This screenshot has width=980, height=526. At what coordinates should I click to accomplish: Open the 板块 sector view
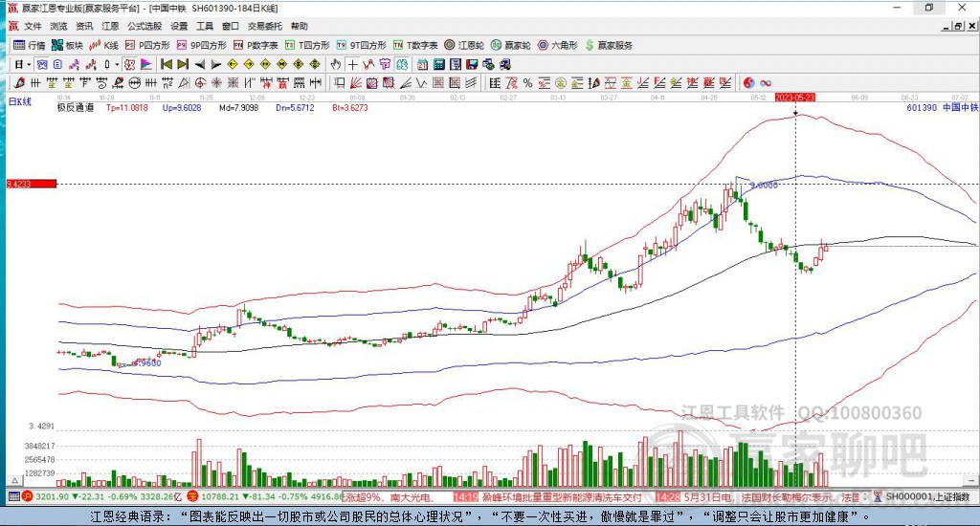(x=67, y=45)
